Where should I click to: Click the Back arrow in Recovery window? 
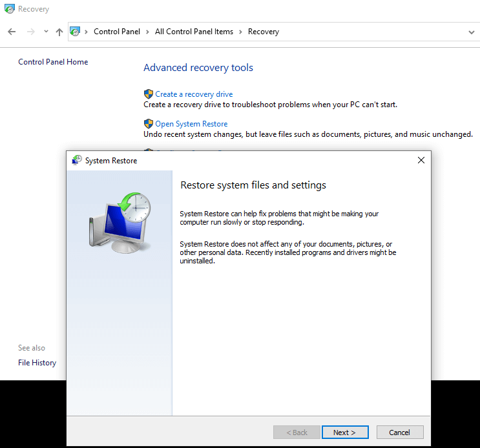tap(12, 32)
